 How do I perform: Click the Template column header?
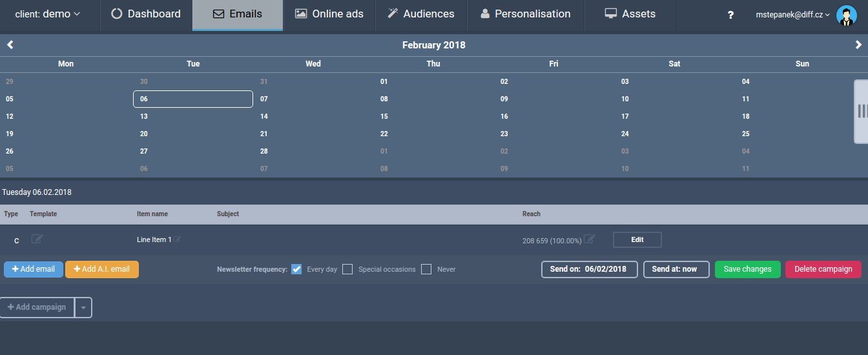click(x=43, y=214)
